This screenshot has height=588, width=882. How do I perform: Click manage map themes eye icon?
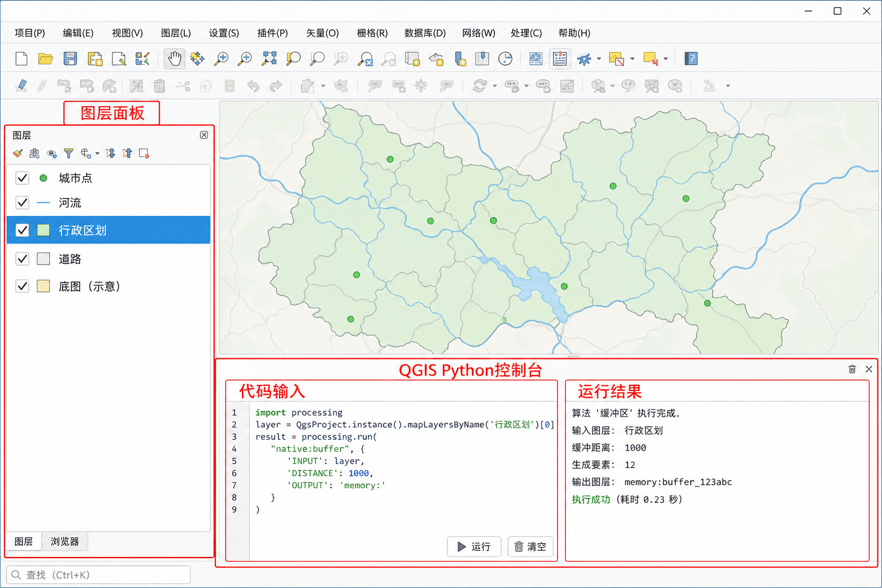52,153
